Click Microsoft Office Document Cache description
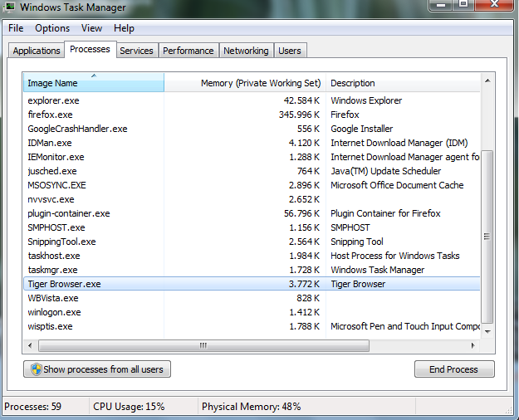This screenshot has height=420, width=519. coord(397,185)
